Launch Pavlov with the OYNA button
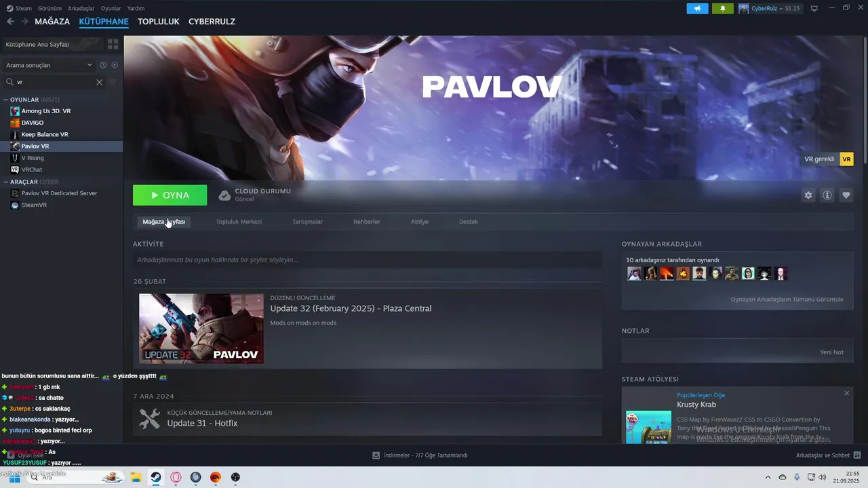Screen dimensions: 868x488 (x=170, y=195)
